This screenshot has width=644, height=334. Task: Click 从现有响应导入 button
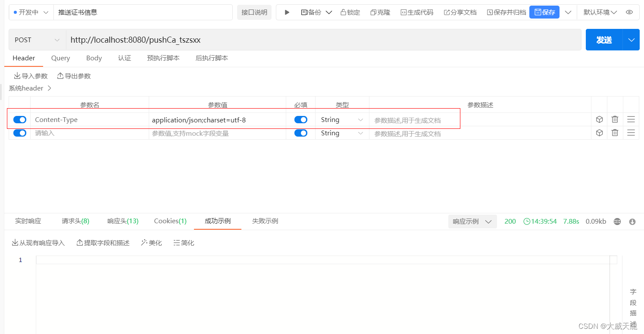coord(38,243)
